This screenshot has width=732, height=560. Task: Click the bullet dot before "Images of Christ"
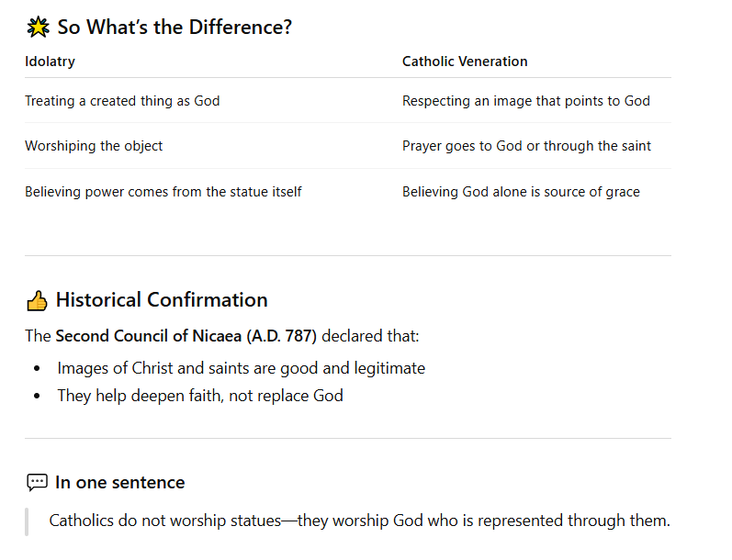[37, 368]
